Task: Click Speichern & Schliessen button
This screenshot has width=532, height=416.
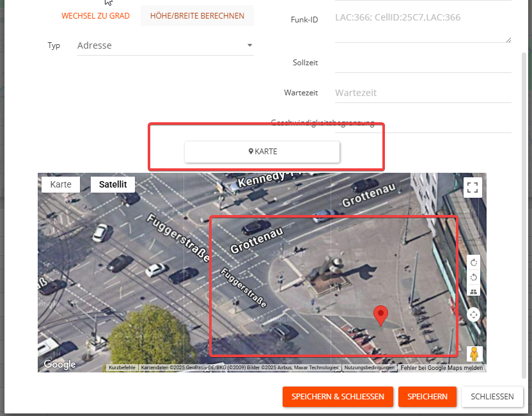Action: pyautogui.click(x=338, y=397)
